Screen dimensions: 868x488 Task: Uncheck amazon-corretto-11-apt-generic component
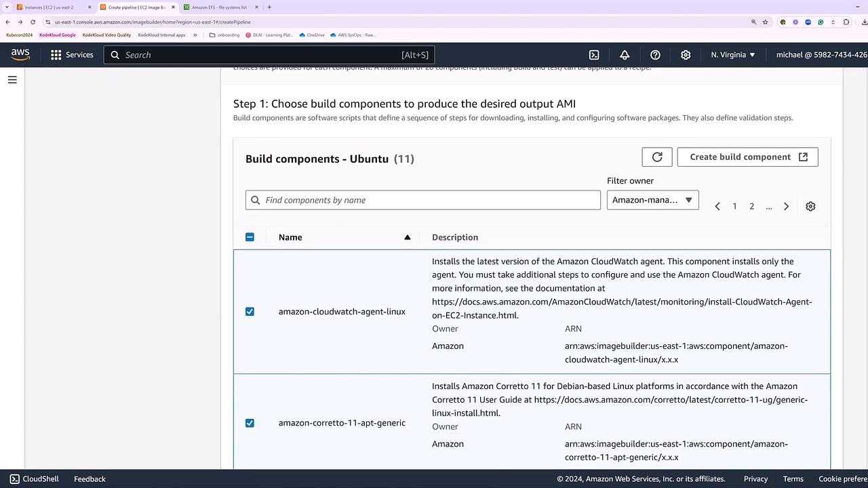pyautogui.click(x=250, y=423)
